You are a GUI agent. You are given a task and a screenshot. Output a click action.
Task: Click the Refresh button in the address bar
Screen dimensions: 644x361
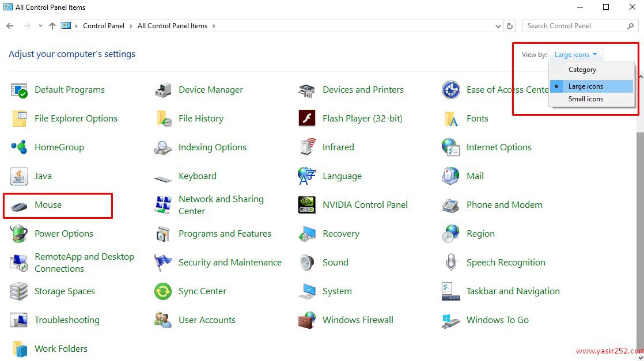tap(510, 26)
